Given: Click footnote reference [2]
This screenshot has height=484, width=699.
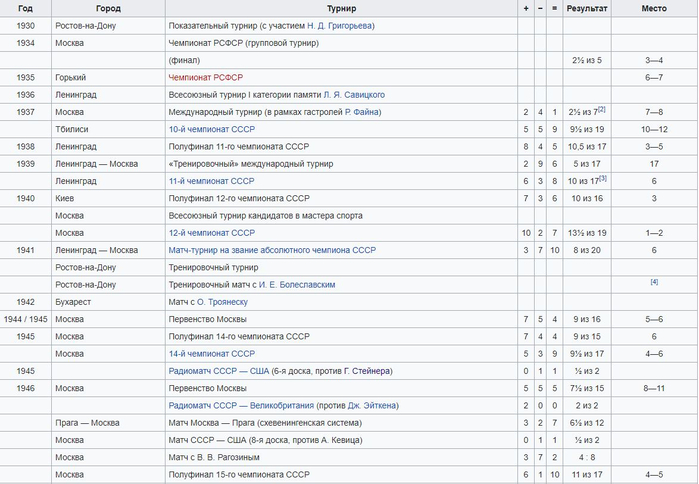Looking at the screenshot, I should pyautogui.click(x=602, y=109).
